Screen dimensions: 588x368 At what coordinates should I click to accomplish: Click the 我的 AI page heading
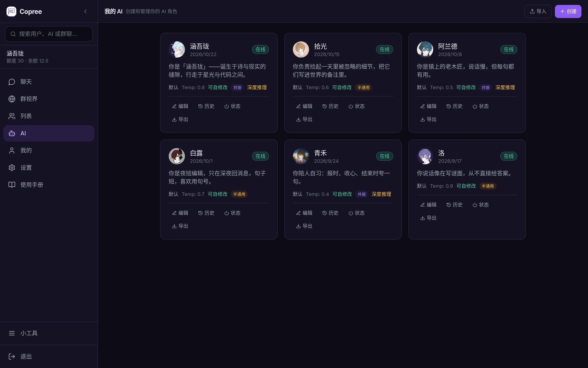click(113, 11)
